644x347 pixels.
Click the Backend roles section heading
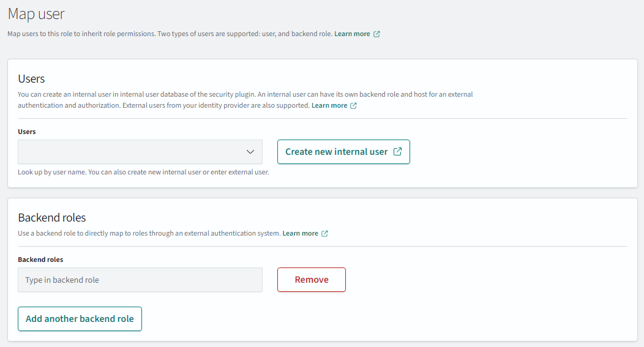click(x=52, y=218)
